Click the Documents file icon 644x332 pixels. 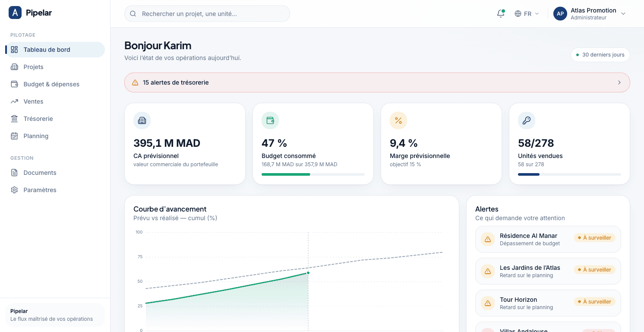tap(14, 173)
